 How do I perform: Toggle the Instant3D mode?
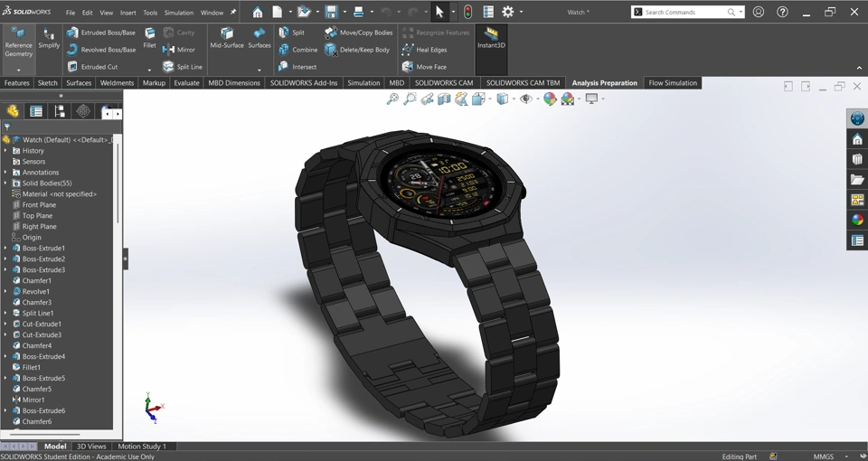pos(490,38)
